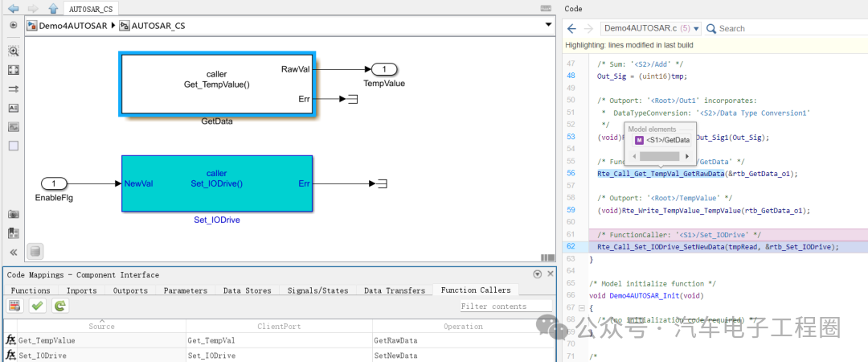Click the screenshot camera icon in the palette
The height and width of the screenshot is (362, 868).
click(x=14, y=215)
